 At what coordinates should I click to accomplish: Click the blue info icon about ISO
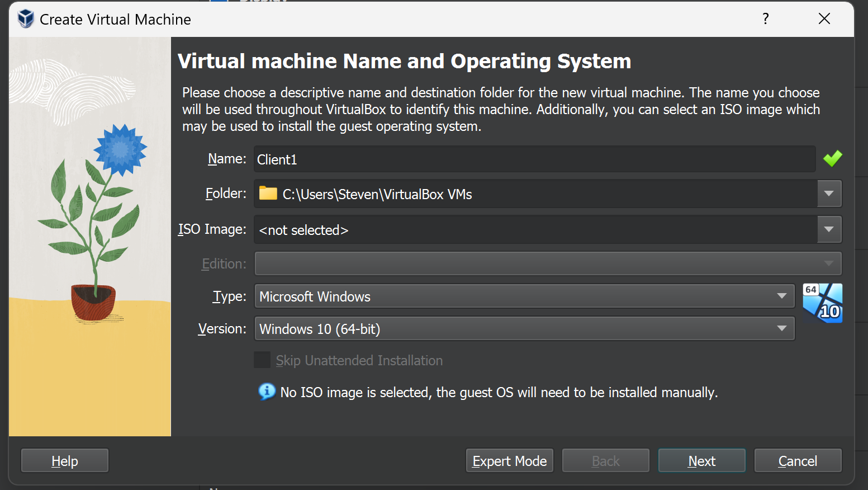267,392
